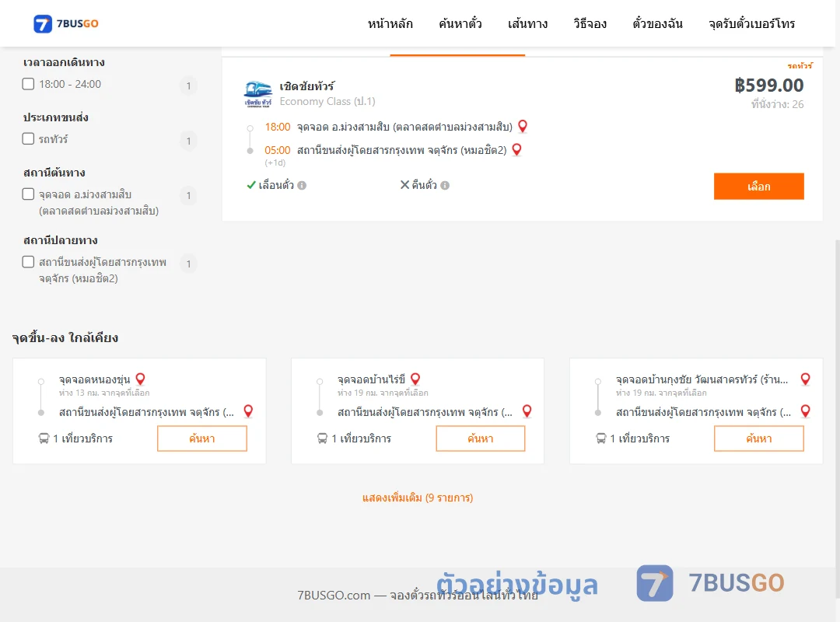Click สถานีปลายทาง filter heading

tap(61, 240)
